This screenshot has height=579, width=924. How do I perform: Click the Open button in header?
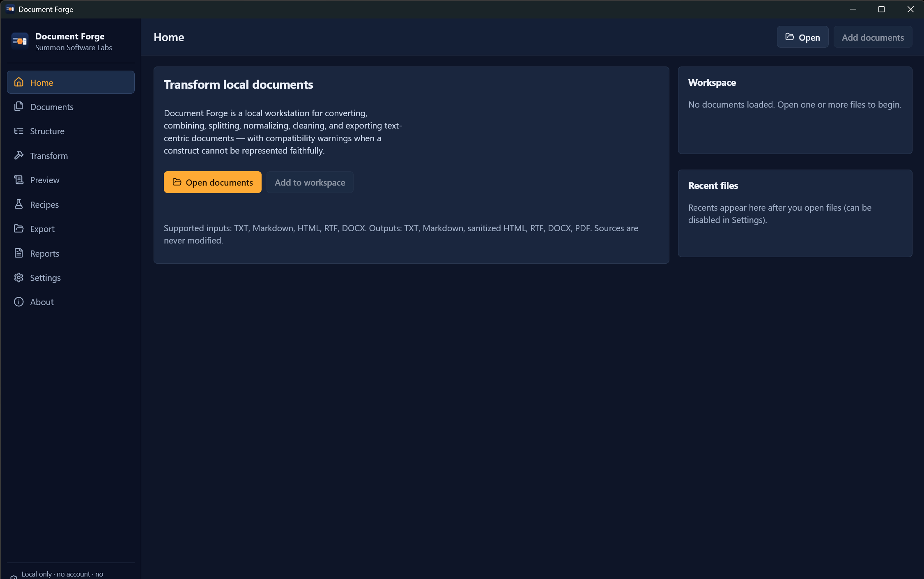(x=802, y=37)
